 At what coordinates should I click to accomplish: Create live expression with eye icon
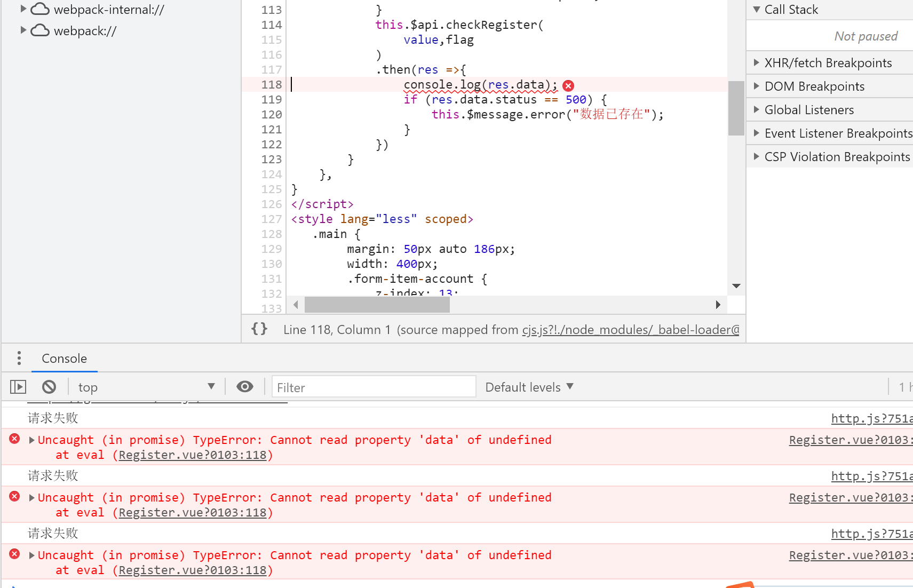pos(245,387)
